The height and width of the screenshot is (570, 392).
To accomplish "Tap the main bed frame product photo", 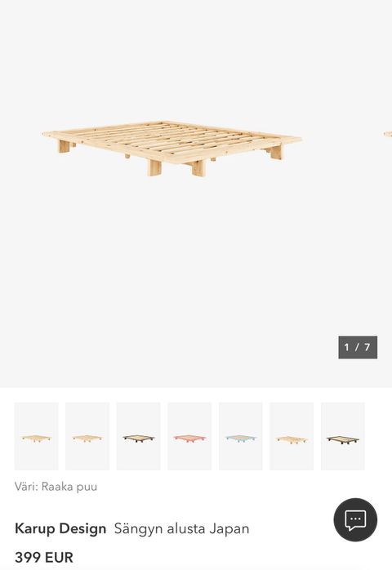I will (x=171, y=149).
